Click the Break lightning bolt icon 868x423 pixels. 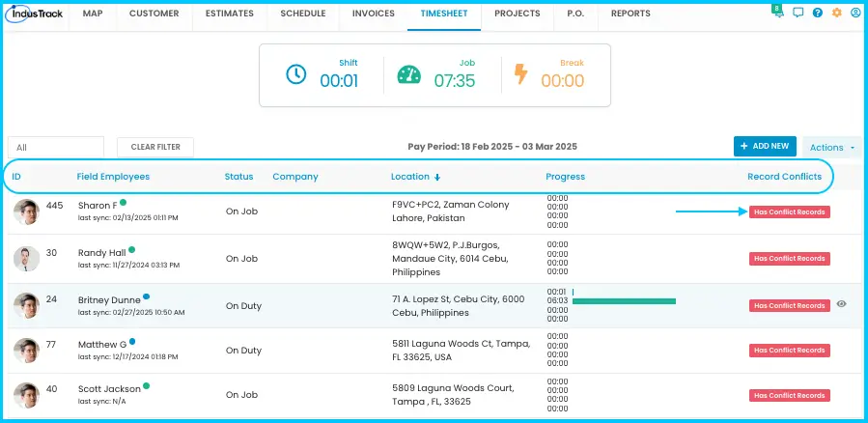pyautogui.click(x=521, y=74)
